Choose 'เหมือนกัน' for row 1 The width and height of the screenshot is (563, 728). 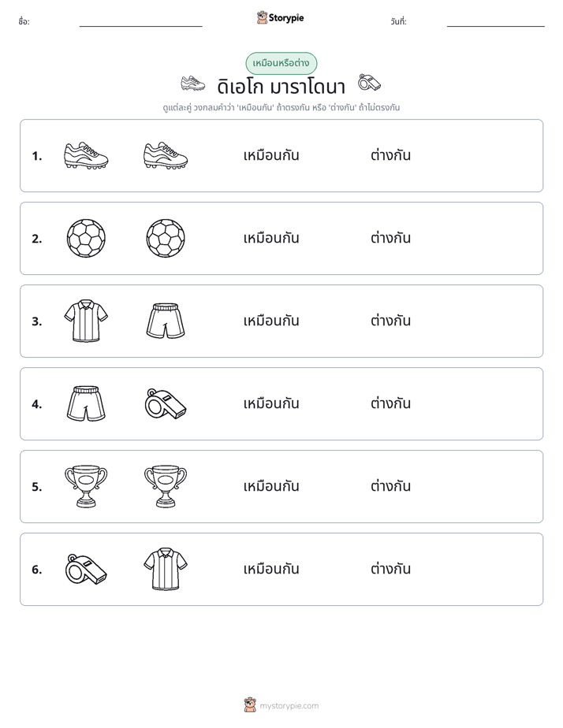(x=271, y=155)
